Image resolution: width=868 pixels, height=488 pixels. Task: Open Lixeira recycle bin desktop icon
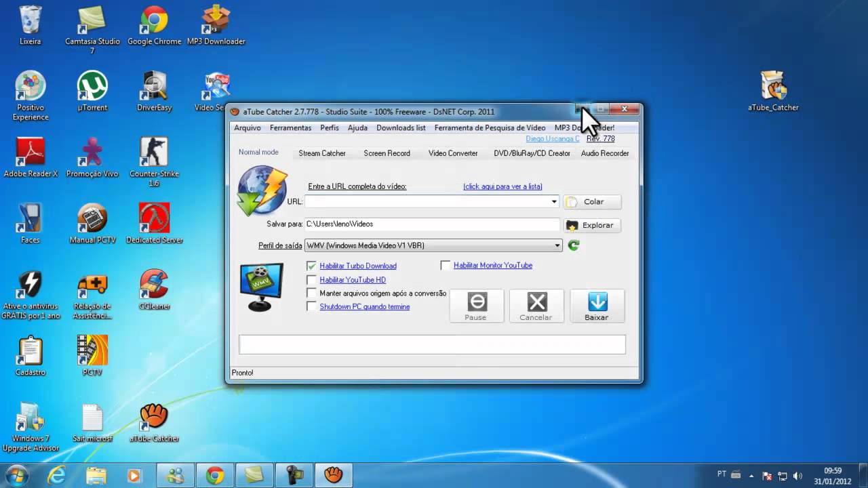point(30,26)
